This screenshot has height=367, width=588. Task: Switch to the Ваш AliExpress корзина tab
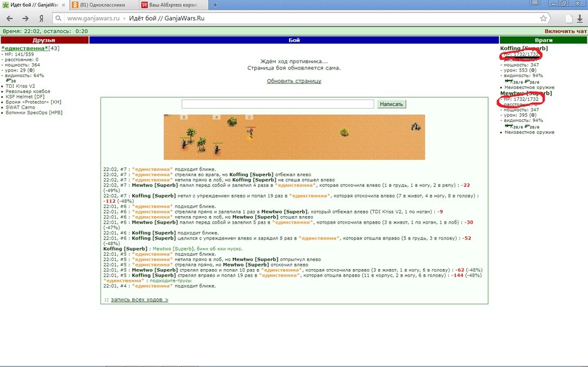point(173,5)
